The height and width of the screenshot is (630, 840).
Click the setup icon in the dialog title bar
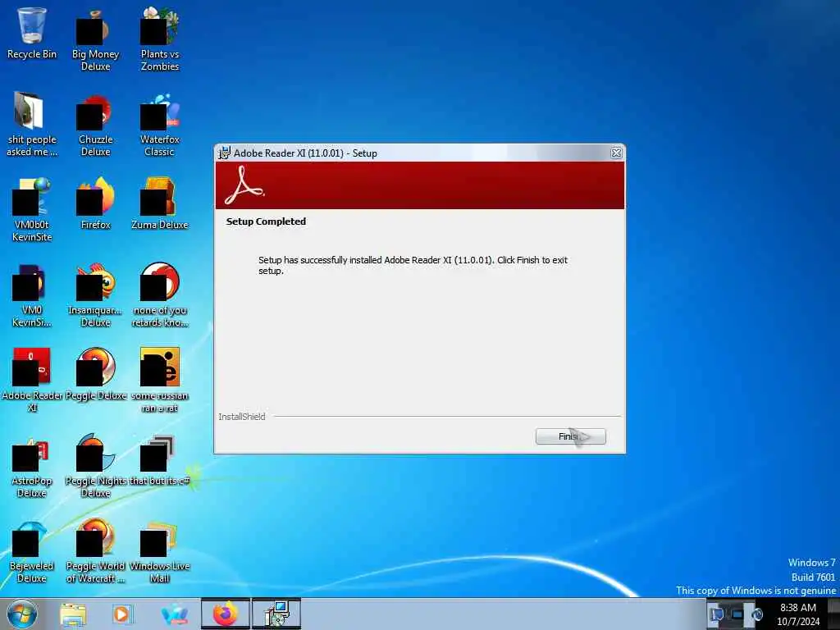point(225,153)
